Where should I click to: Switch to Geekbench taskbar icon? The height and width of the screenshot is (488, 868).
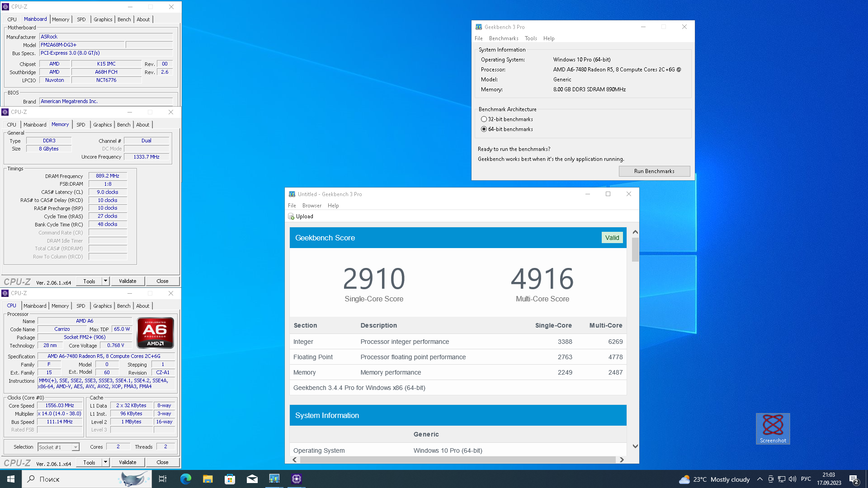[x=274, y=479]
